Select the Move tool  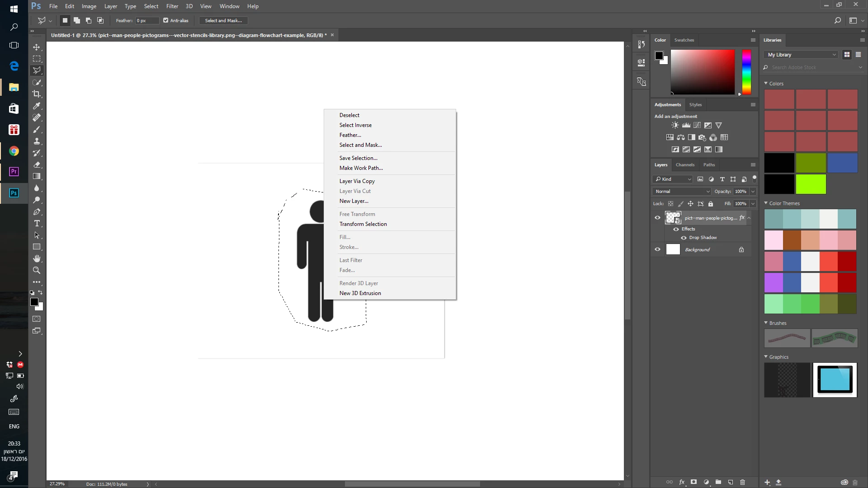[37, 47]
